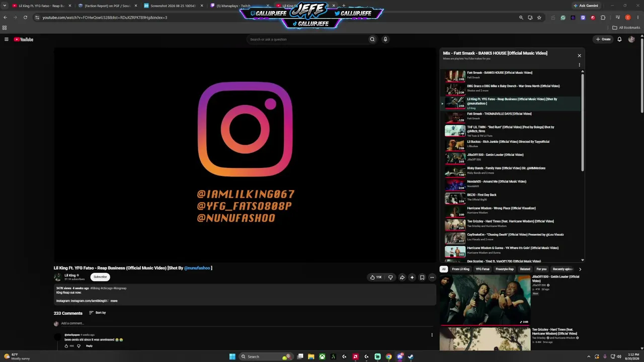Viewport: 644px width, 362px height.
Task: Open the comments Sort by menu
Action: [x=98, y=313]
